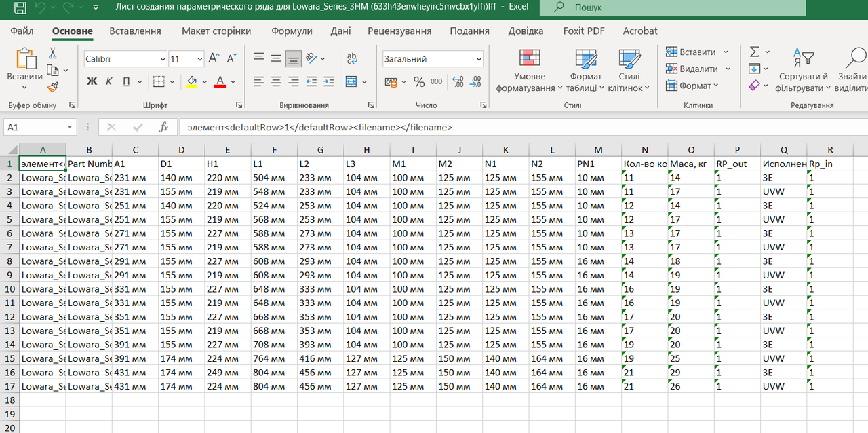Select the Format Painter brush icon

click(x=53, y=87)
